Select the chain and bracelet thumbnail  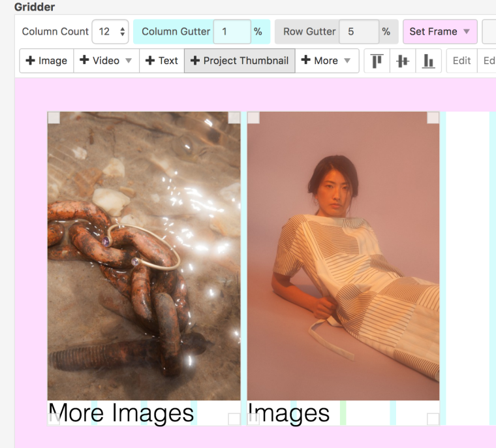pos(144,255)
